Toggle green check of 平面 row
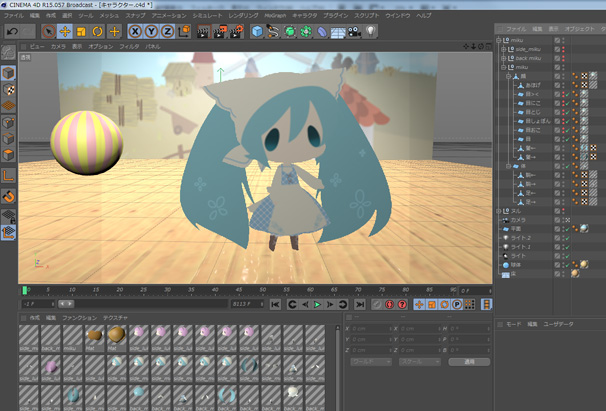The height and width of the screenshot is (411, 606). click(567, 229)
